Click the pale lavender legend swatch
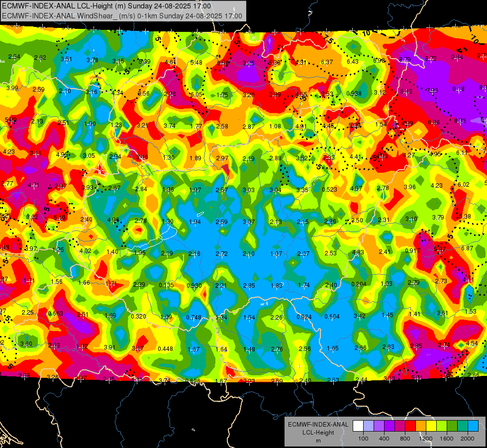The width and height of the screenshot is (487, 448). click(x=369, y=426)
